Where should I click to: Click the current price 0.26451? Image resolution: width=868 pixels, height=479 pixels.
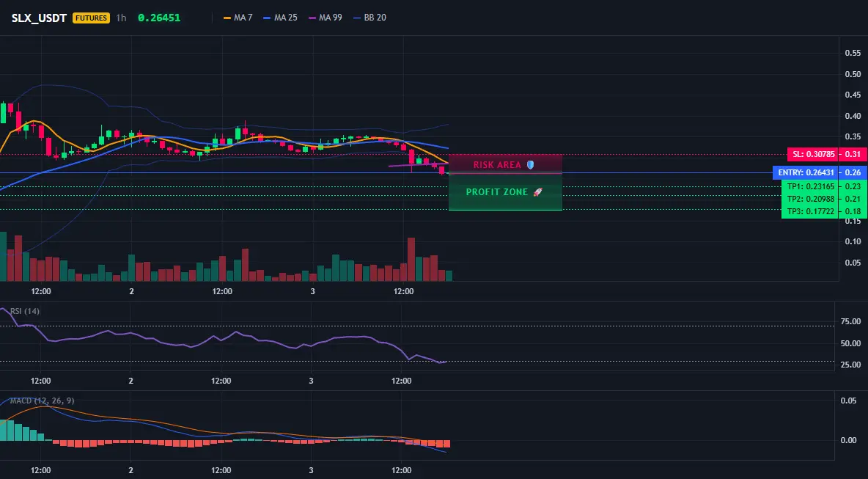tap(159, 18)
